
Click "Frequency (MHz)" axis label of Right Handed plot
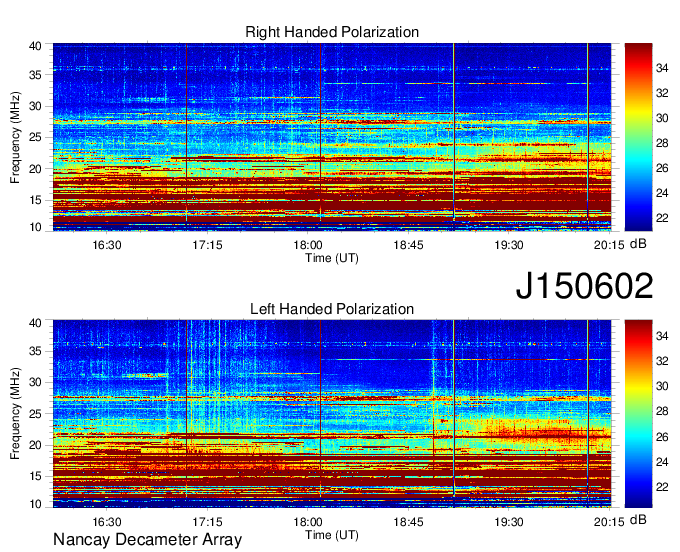click(15, 137)
